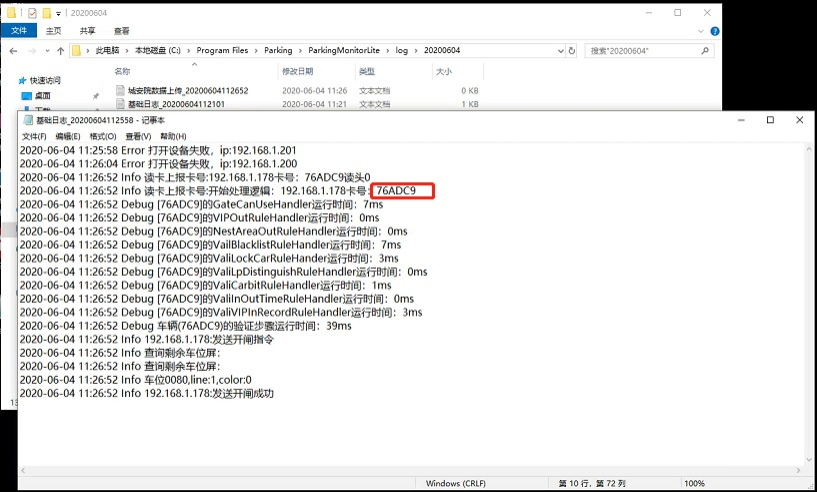
Task: Refresh the Explorer folder view
Action: [x=572, y=51]
